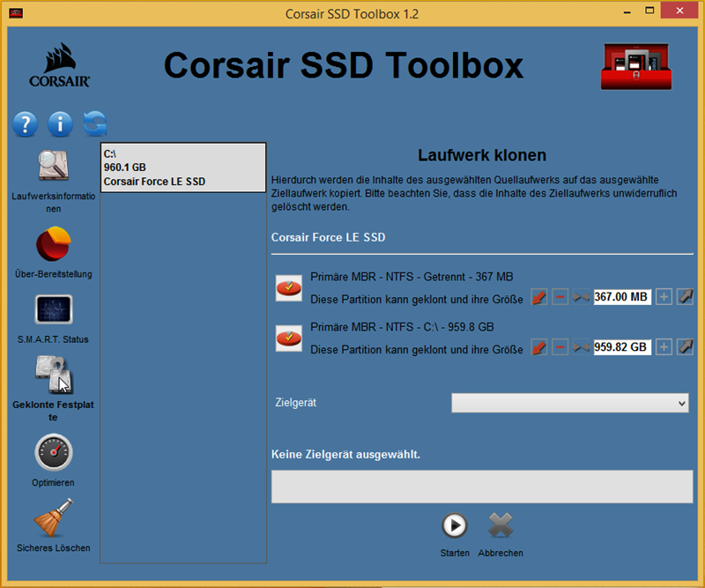Open Sicheres Löschen broom icon

[54, 517]
